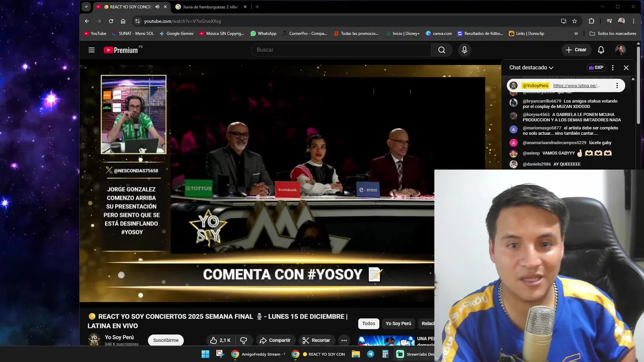Image resolution: width=644 pixels, height=362 pixels.
Task: Open the canva.com bookmark
Action: [x=439, y=34]
